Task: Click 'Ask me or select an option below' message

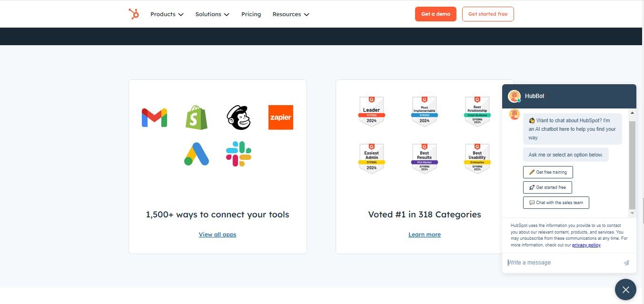Action: pos(565,155)
